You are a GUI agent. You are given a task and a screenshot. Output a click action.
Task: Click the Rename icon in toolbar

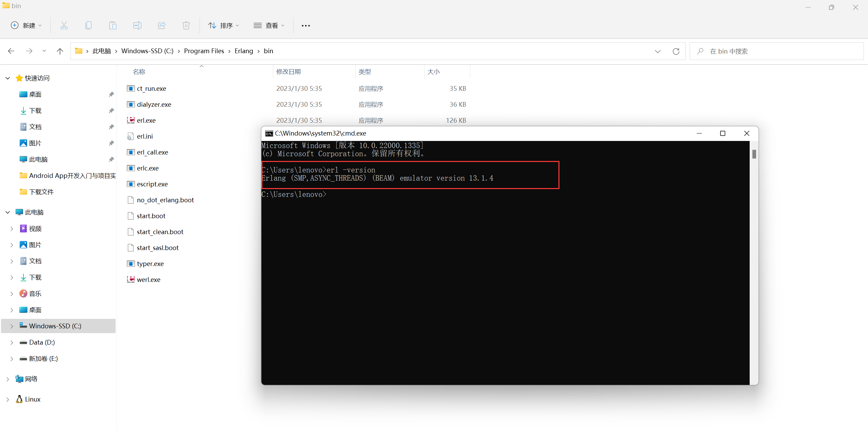(x=137, y=25)
